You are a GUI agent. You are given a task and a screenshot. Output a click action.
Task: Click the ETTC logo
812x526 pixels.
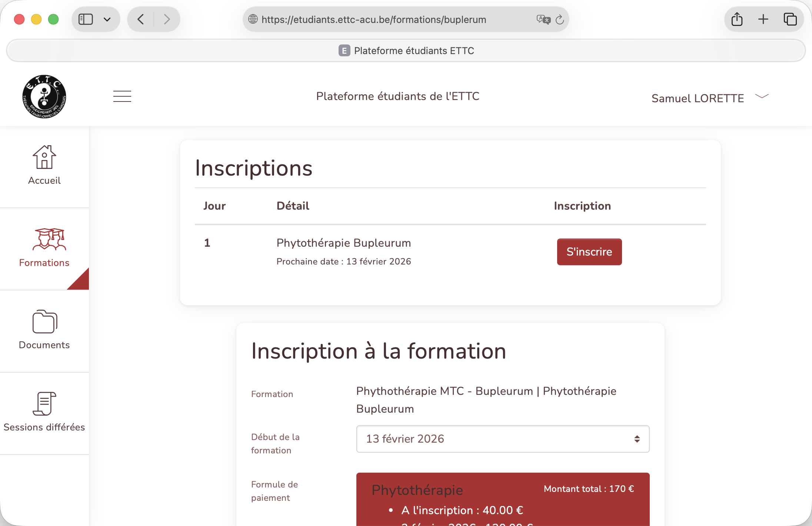[x=44, y=97]
